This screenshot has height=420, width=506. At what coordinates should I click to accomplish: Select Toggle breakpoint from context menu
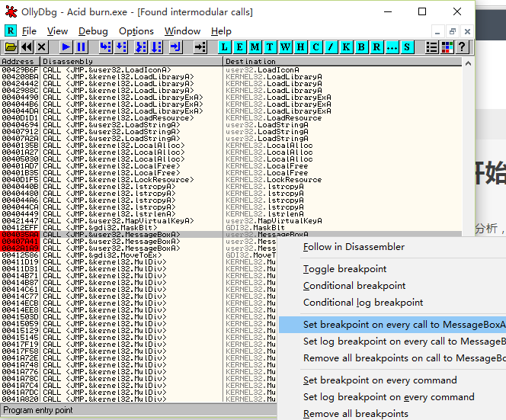pos(344,269)
